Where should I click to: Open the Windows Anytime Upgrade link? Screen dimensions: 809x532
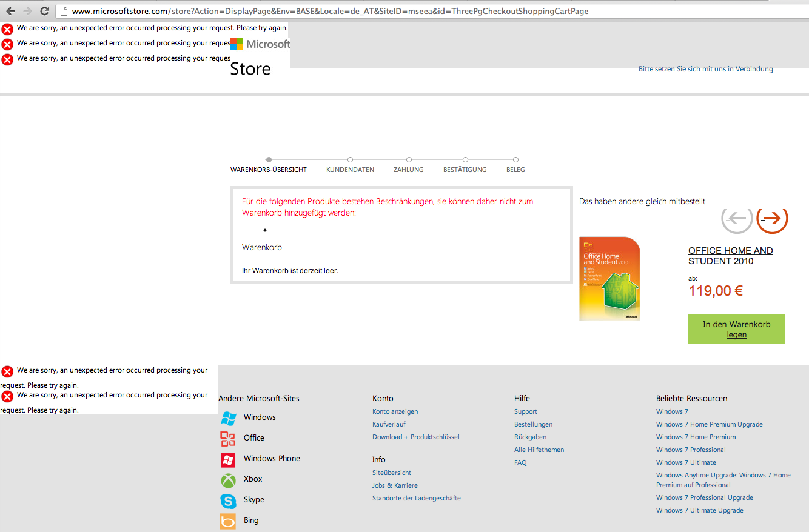pos(723,480)
